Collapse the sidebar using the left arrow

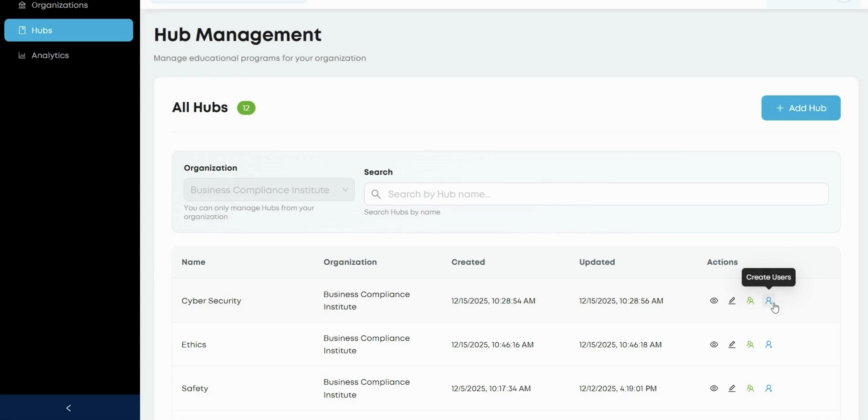click(x=68, y=408)
